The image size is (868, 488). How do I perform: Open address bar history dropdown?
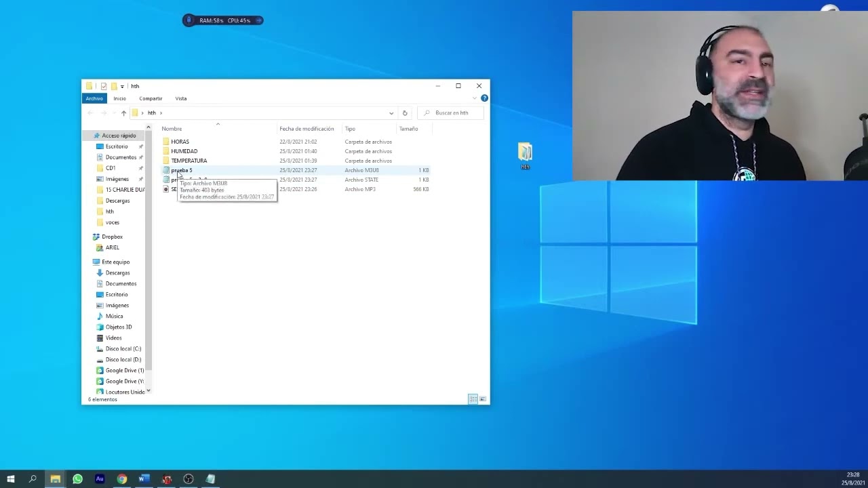[391, 113]
